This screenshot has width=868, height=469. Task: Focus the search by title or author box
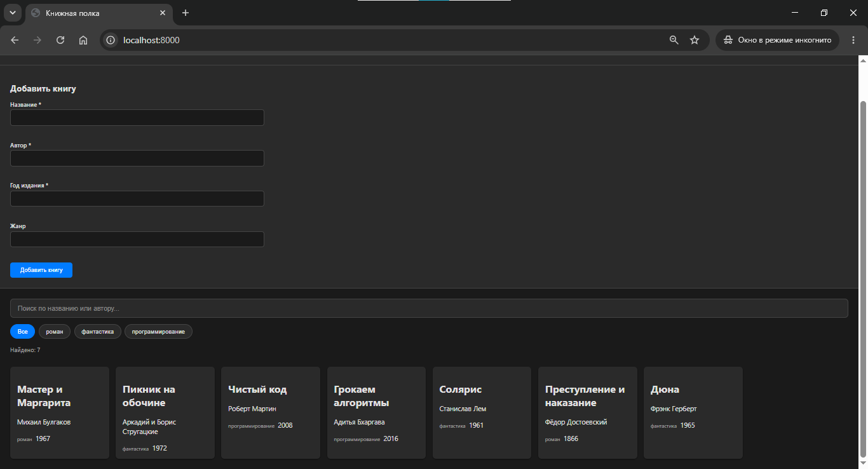pyautogui.click(x=429, y=308)
